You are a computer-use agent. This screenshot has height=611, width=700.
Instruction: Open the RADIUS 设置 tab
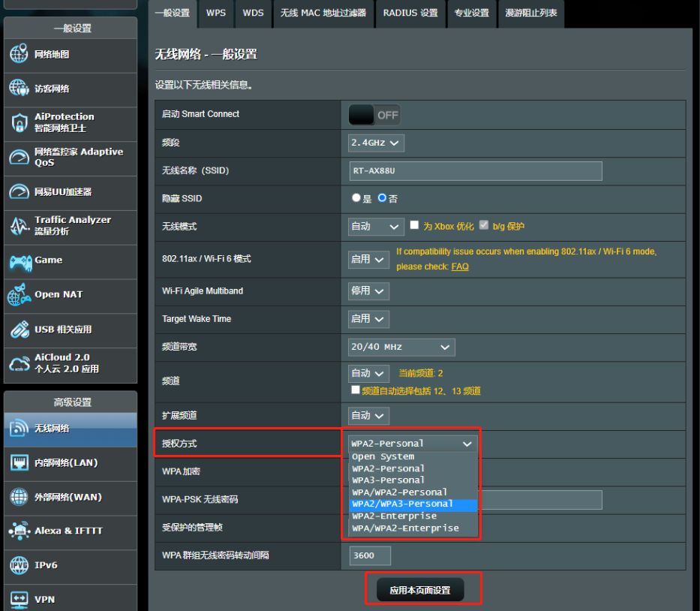[410, 13]
